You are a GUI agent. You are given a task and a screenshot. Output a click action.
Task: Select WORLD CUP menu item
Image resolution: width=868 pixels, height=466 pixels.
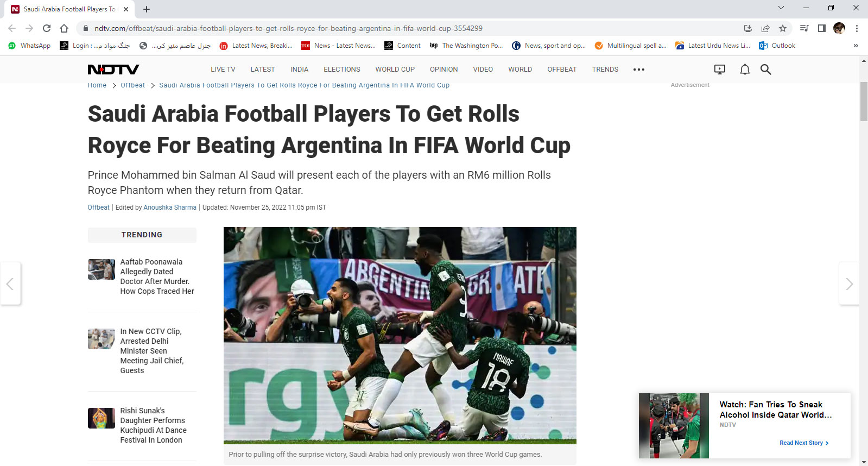pos(395,70)
